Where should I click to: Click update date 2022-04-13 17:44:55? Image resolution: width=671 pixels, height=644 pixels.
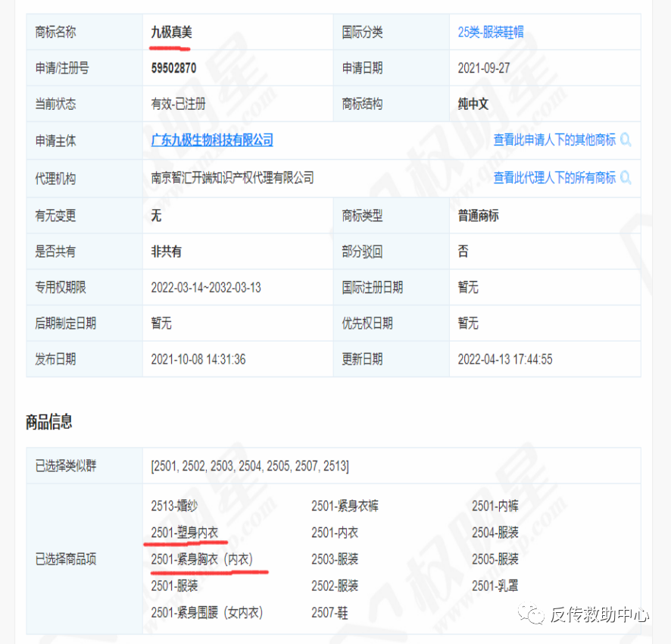507,358
